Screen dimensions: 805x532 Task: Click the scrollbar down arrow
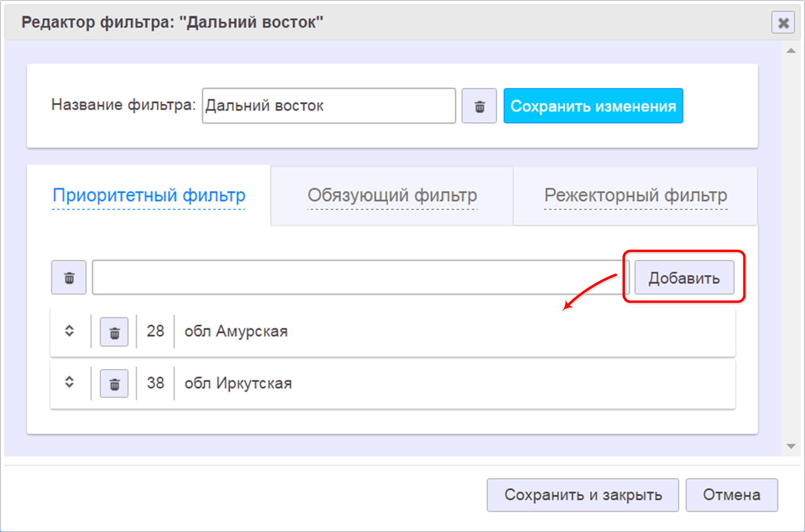[791, 447]
